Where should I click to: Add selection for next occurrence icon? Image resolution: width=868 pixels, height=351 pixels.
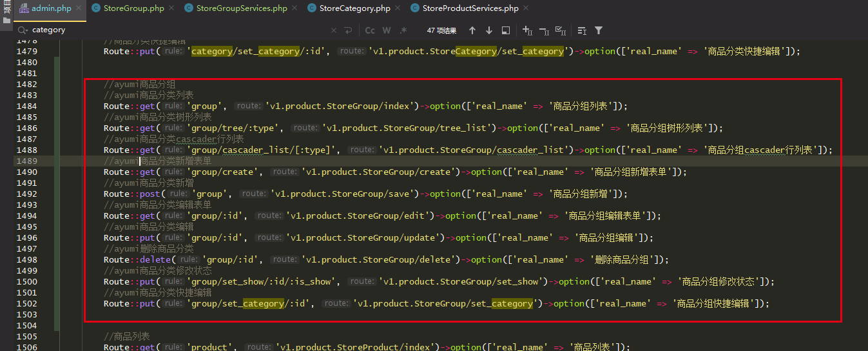point(527,30)
